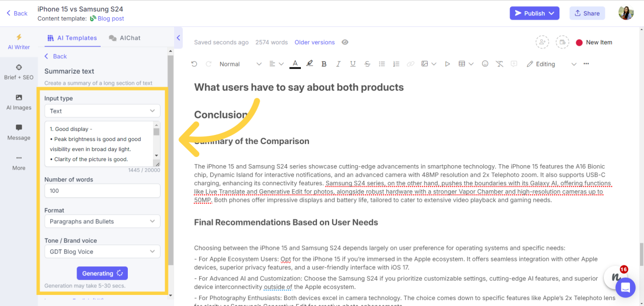Switch editor from Editing mode
This screenshot has width=644, height=306.
tap(546, 64)
